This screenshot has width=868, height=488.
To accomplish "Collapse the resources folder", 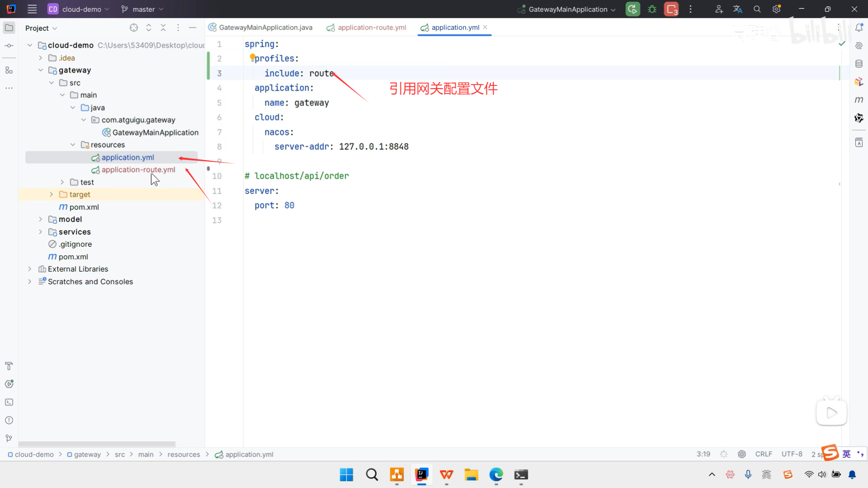I will (73, 145).
